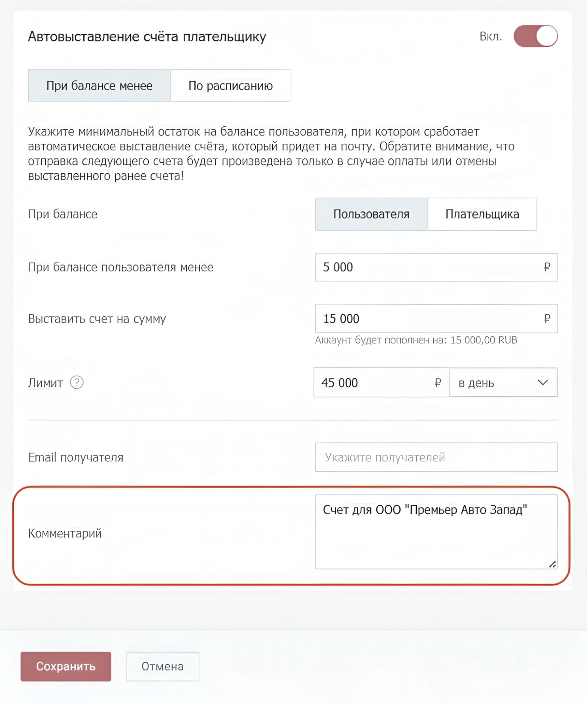The image size is (588, 704).
Task: Click the Отмена button
Action: pos(162,667)
